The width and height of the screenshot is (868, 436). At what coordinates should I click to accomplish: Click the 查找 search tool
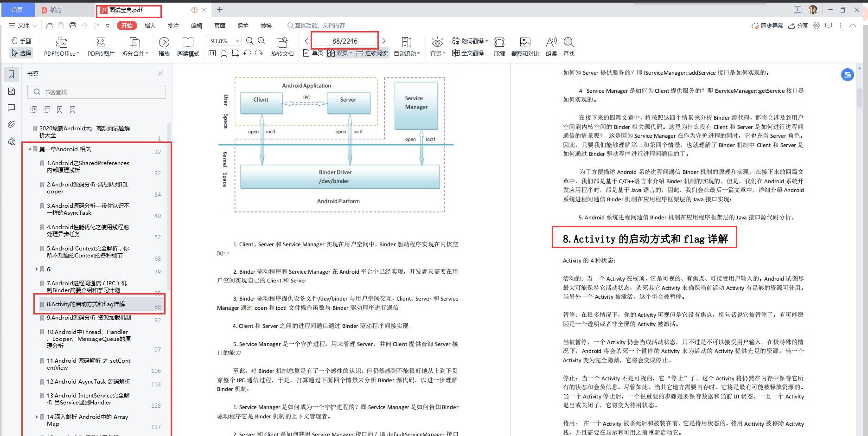pos(569,47)
